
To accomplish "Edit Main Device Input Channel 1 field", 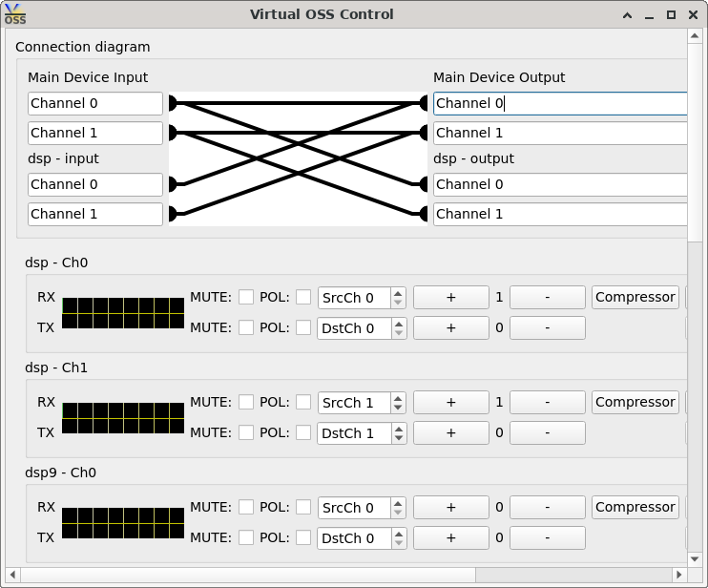I will (x=95, y=133).
